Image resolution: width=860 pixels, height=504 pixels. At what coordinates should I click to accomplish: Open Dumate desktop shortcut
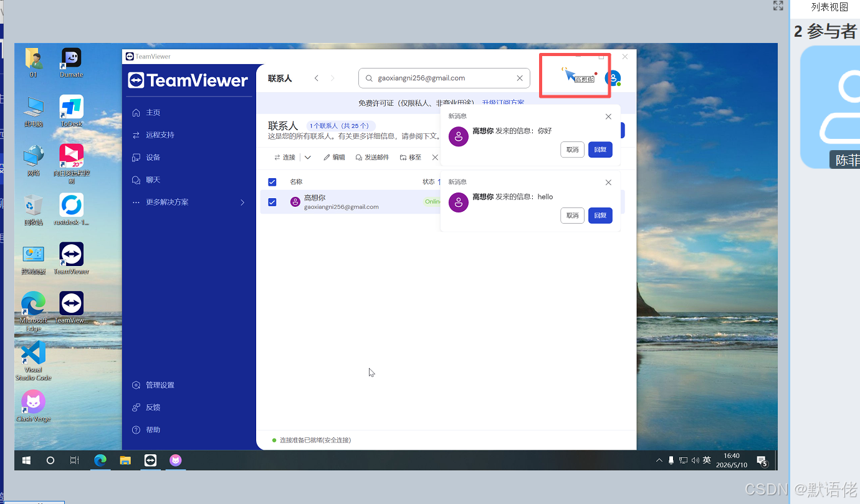coord(71,62)
